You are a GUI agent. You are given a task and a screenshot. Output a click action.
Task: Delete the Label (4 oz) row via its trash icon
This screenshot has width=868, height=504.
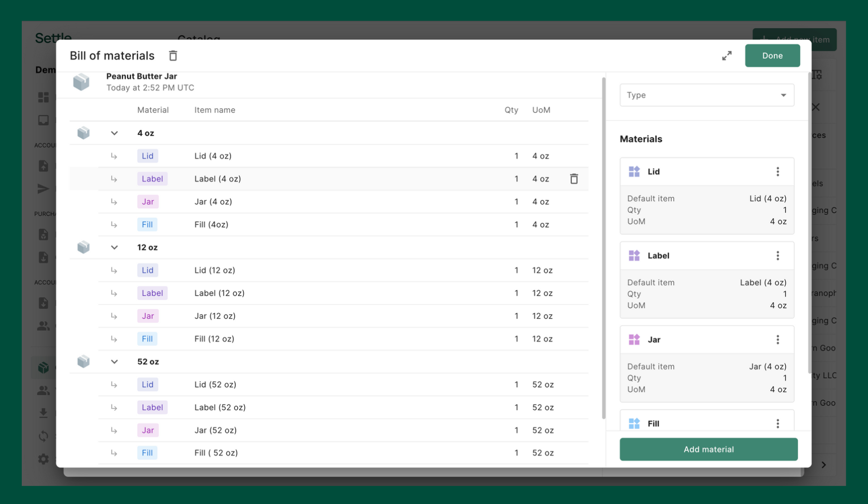(x=574, y=179)
